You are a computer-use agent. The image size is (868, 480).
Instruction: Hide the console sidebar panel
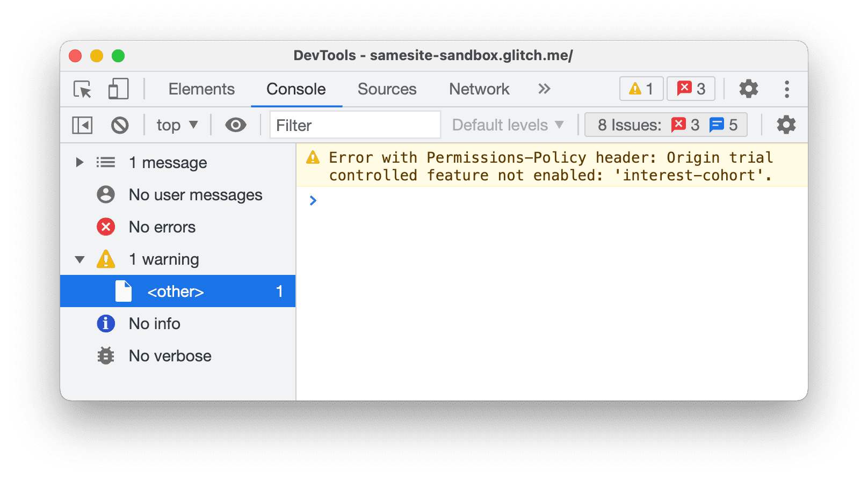(x=82, y=125)
